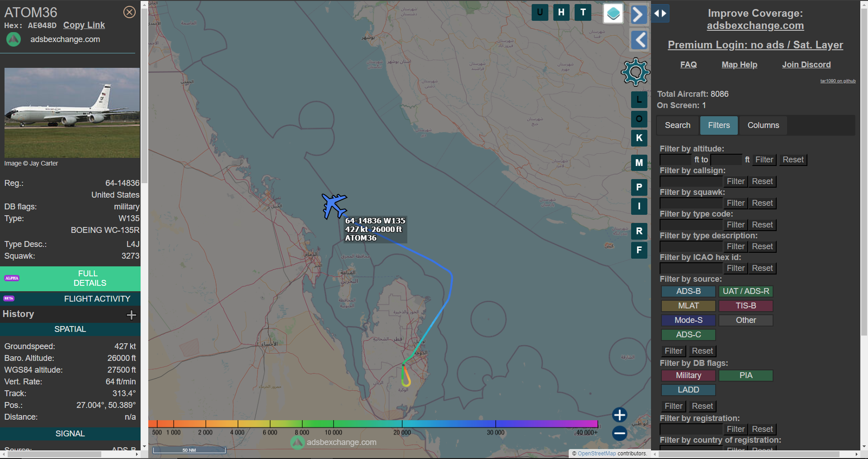Open FULL DETAILS section
The image size is (868, 459).
pyautogui.click(x=71, y=279)
